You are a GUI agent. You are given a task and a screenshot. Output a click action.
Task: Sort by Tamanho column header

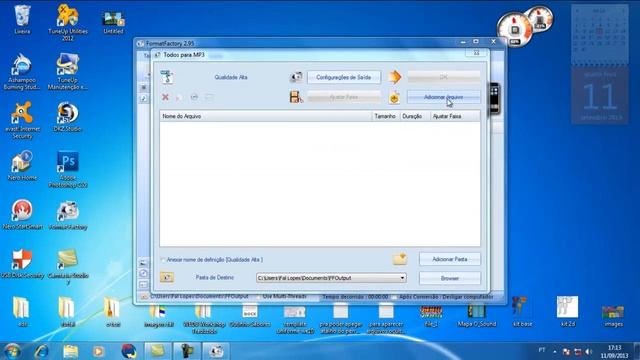(386, 116)
